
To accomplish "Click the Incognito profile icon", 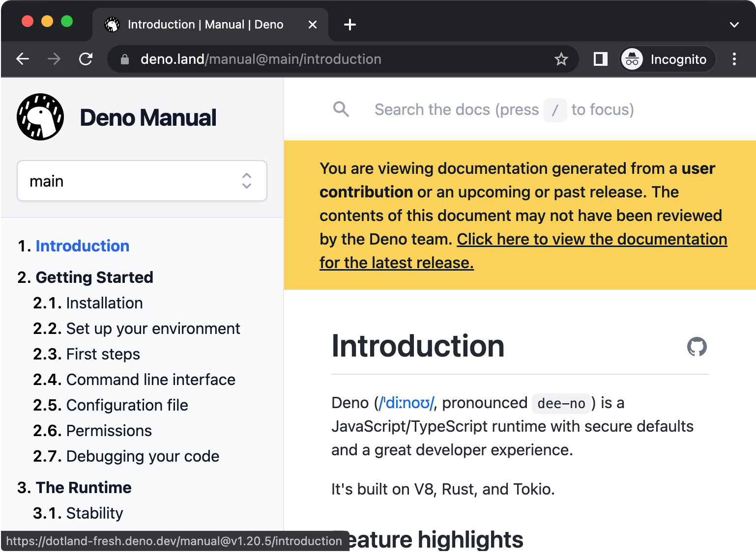I will (x=633, y=59).
